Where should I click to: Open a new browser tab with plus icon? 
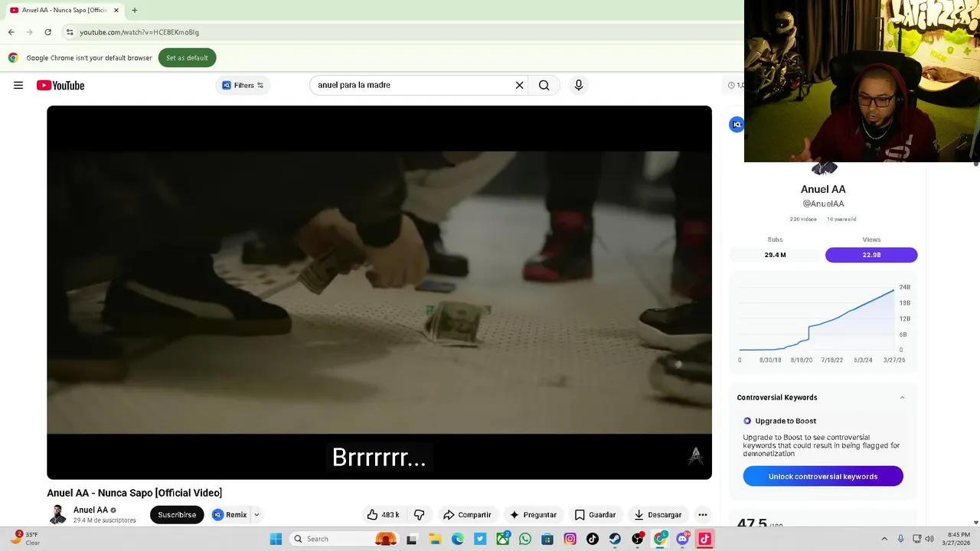pos(135,10)
